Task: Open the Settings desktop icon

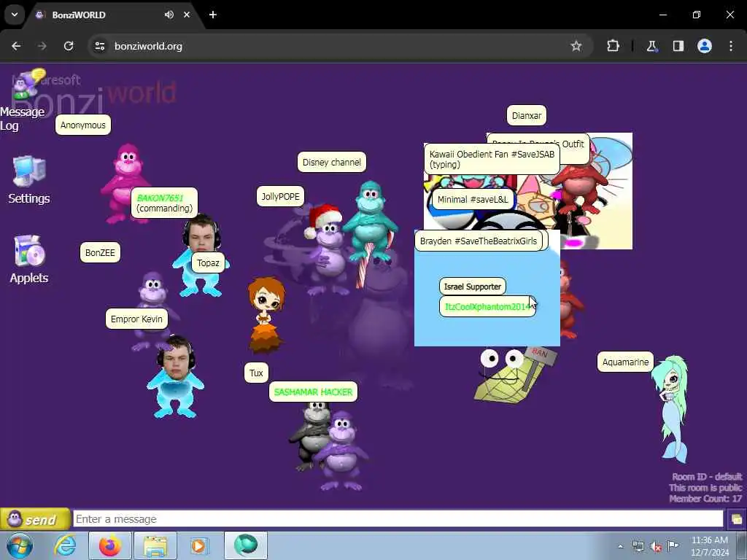Action: 29,180
